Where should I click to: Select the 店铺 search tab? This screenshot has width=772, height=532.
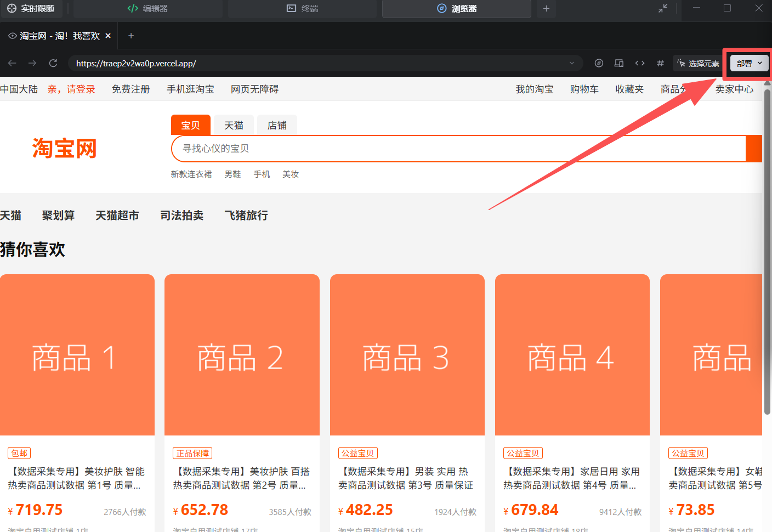pos(277,125)
